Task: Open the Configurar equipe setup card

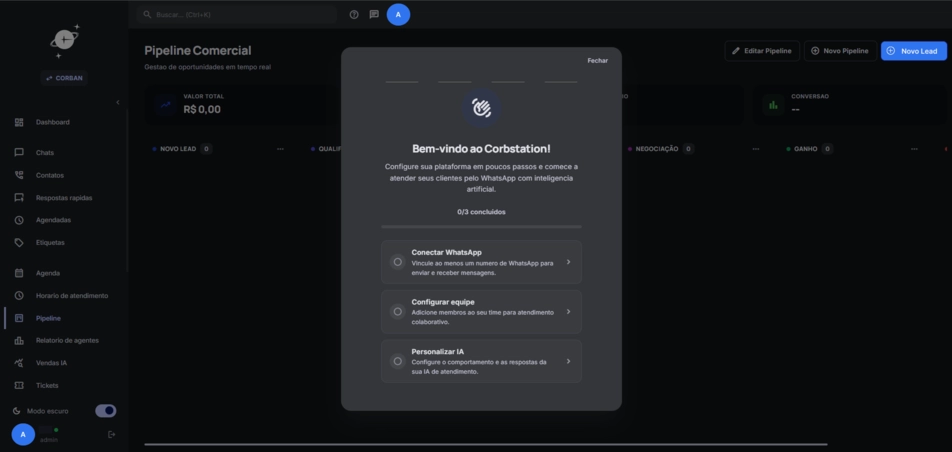Action: 481,312
